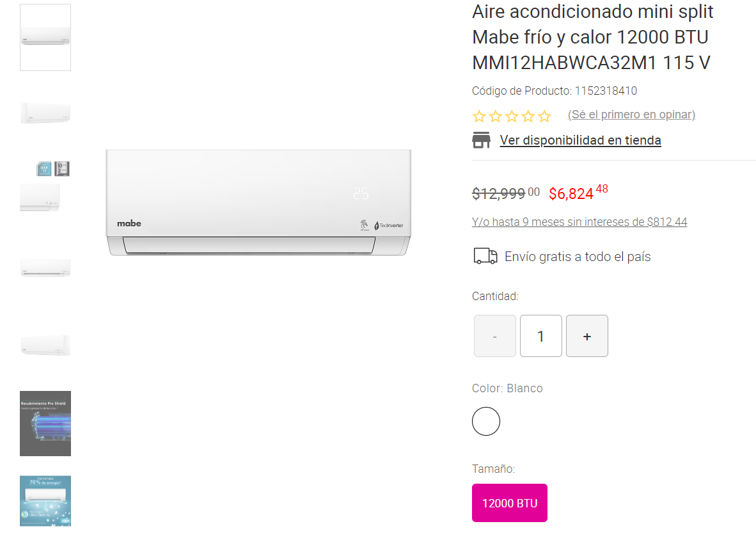This screenshot has width=756, height=540.
Task: Click the quantity input field
Action: click(540, 336)
